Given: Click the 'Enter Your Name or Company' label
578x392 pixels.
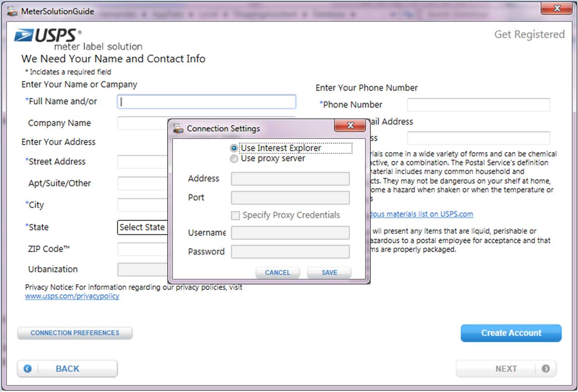Looking at the screenshot, I should click(79, 84).
